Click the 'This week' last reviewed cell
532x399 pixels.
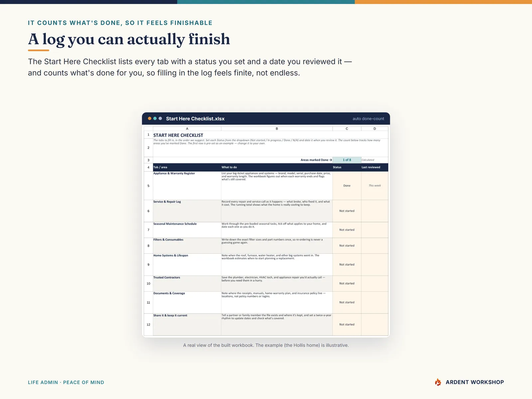[x=375, y=186]
